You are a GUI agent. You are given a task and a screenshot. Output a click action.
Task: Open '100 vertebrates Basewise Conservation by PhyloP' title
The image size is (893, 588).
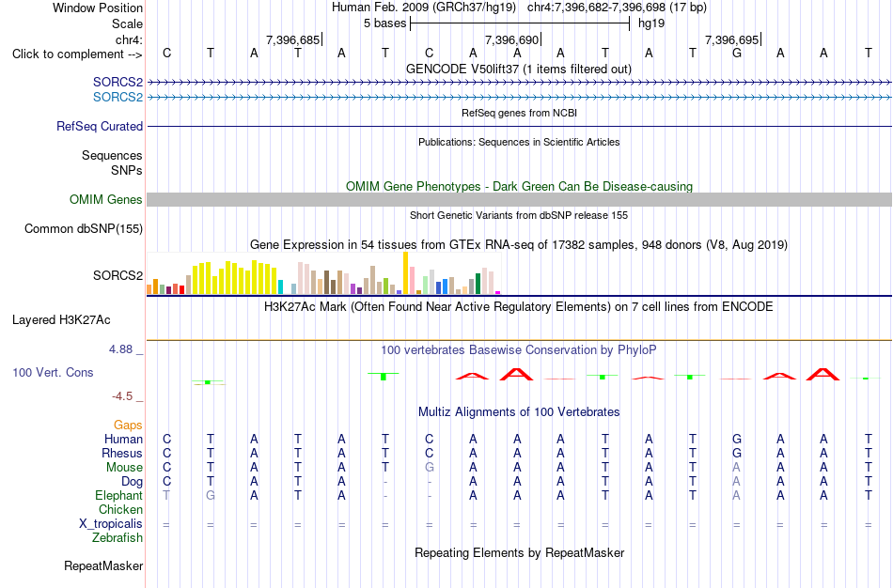[519, 350]
